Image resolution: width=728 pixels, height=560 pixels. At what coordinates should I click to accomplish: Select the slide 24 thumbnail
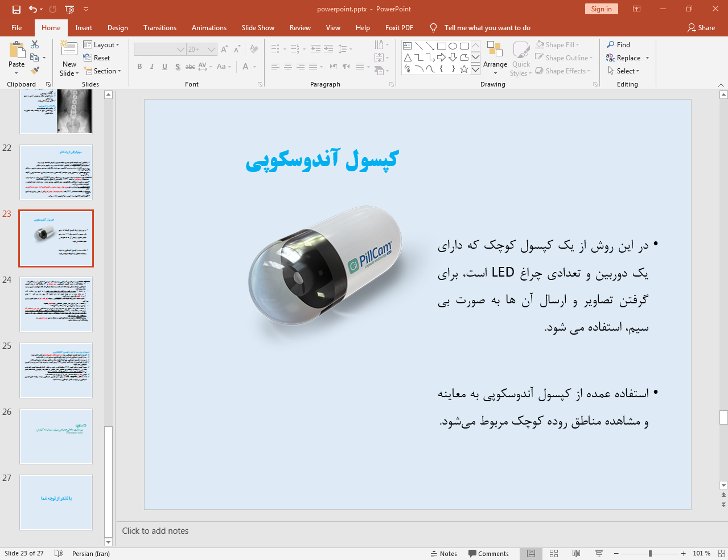point(56,304)
